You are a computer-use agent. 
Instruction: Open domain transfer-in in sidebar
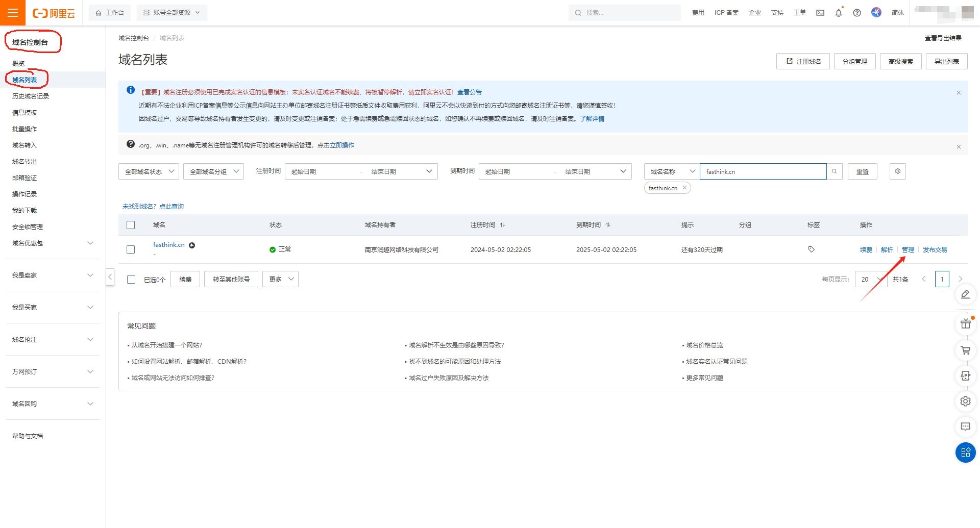24,145
